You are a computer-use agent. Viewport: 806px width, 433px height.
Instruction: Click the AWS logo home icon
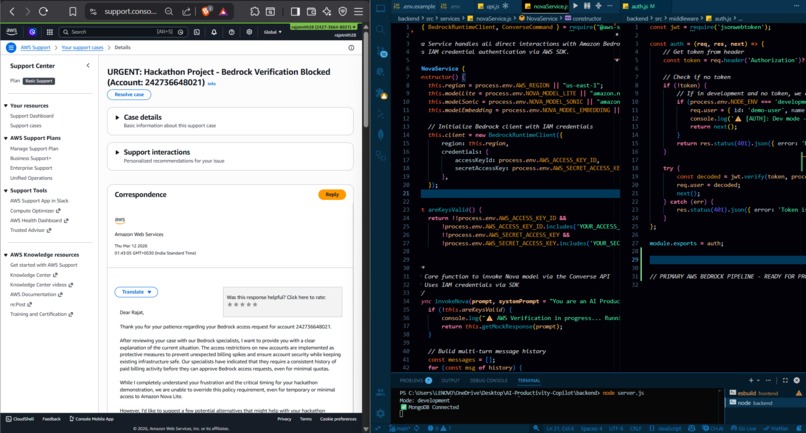11,32
